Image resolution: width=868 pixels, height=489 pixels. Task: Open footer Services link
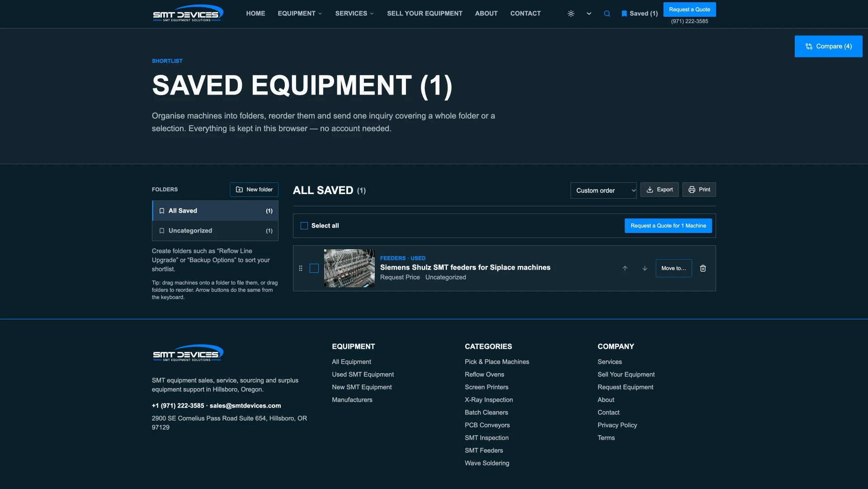click(x=609, y=362)
